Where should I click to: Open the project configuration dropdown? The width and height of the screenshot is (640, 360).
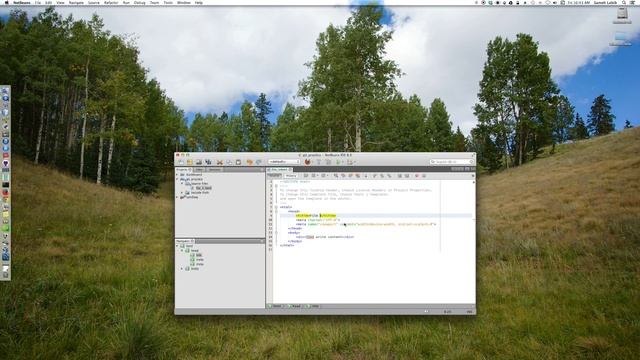tap(284, 162)
